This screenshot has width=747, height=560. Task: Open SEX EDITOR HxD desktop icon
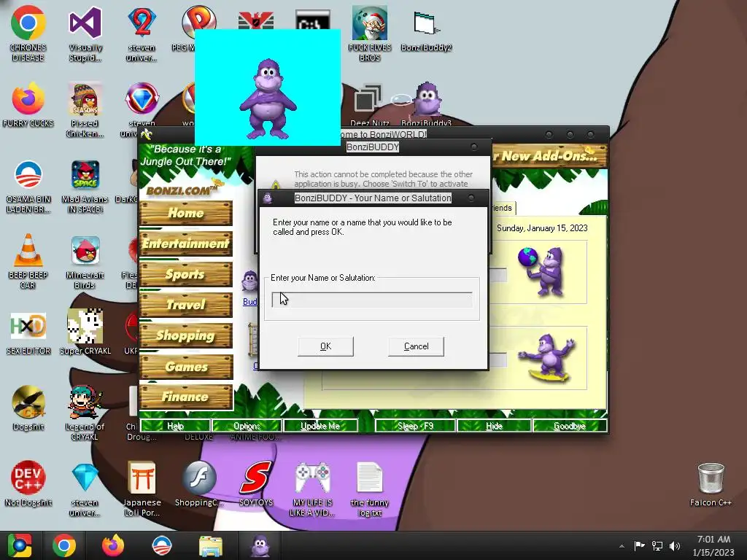coord(28,332)
